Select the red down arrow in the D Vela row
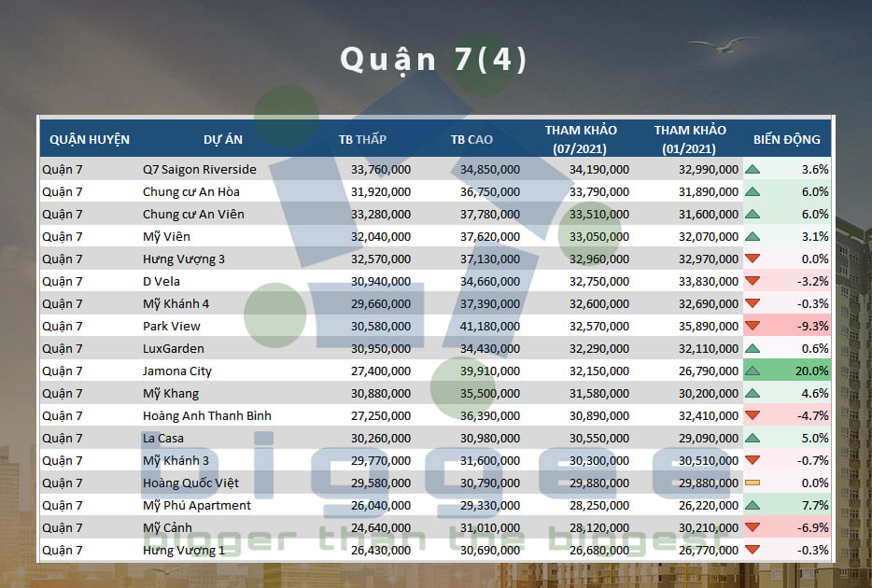Image resolution: width=872 pixels, height=588 pixels. [x=752, y=281]
